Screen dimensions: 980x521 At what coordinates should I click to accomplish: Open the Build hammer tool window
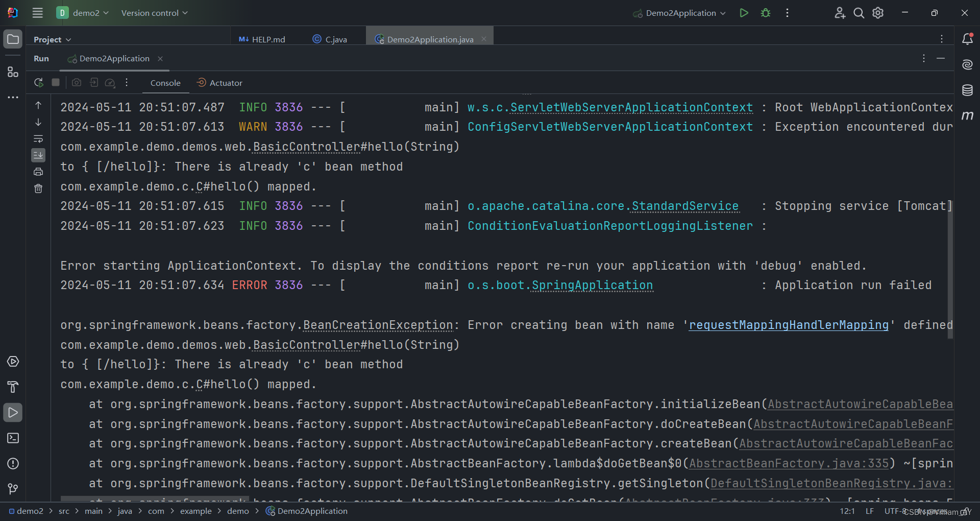pos(13,387)
